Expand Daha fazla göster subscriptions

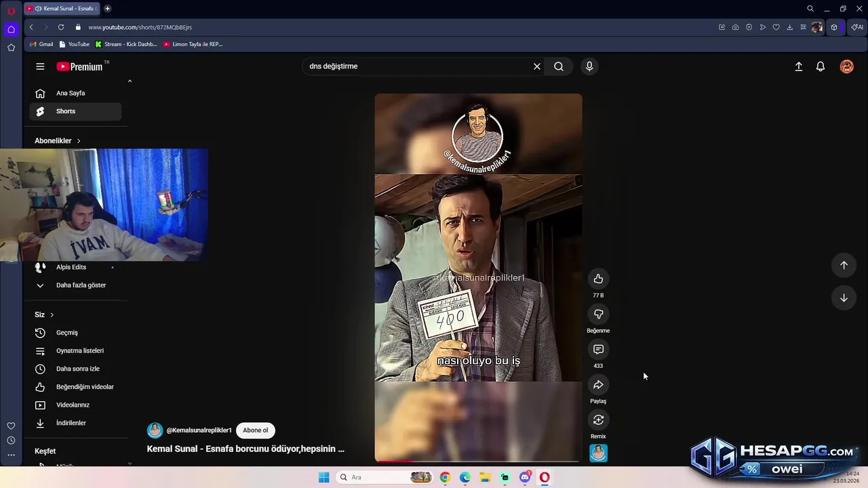[75, 285]
